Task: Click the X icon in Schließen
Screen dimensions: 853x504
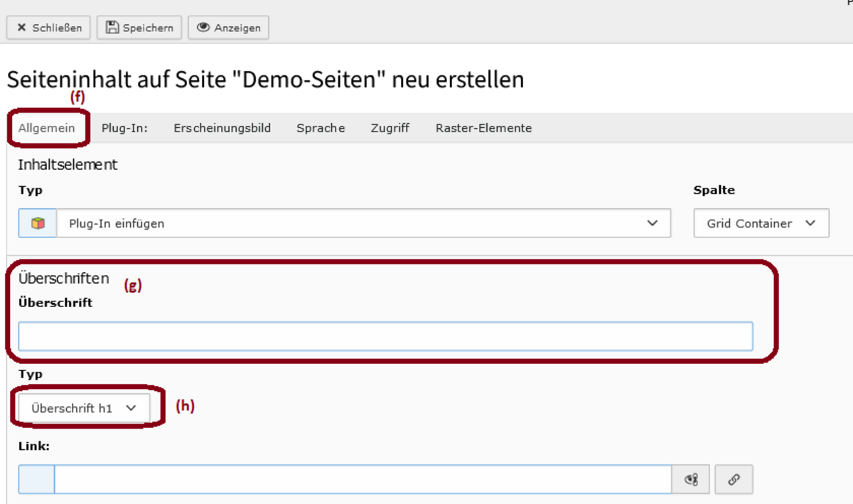Action: coord(21,28)
